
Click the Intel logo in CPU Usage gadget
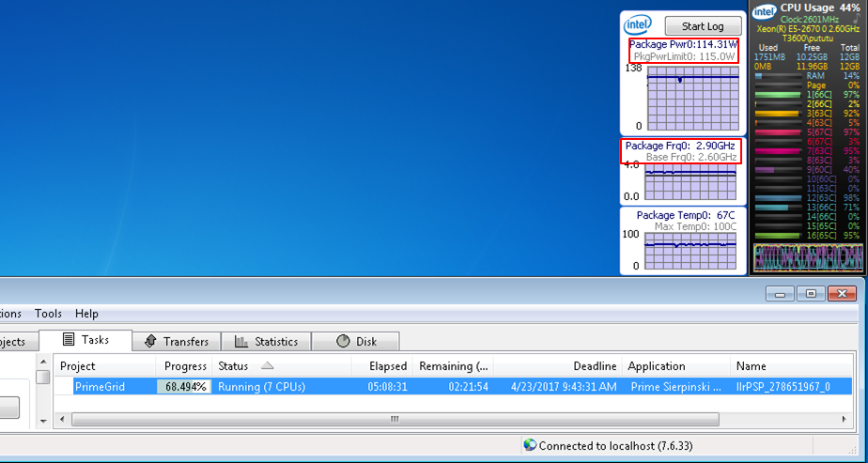pyautogui.click(x=765, y=11)
